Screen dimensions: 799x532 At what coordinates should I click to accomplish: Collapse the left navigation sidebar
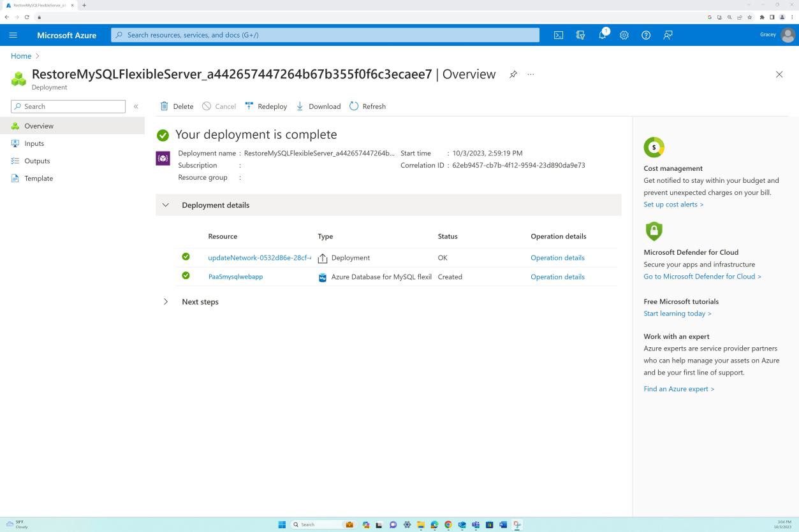coord(135,106)
